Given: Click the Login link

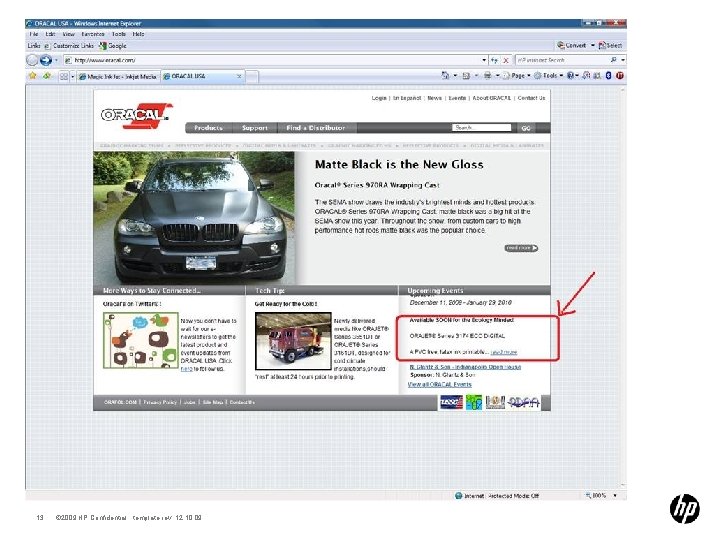Looking at the screenshot, I should pyautogui.click(x=379, y=98).
